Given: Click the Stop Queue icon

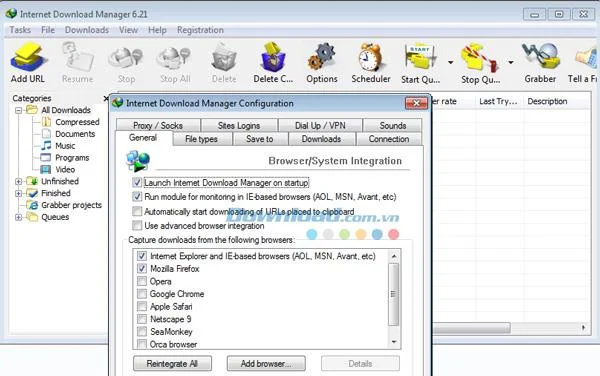Looking at the screenshot, I should 480,58.
